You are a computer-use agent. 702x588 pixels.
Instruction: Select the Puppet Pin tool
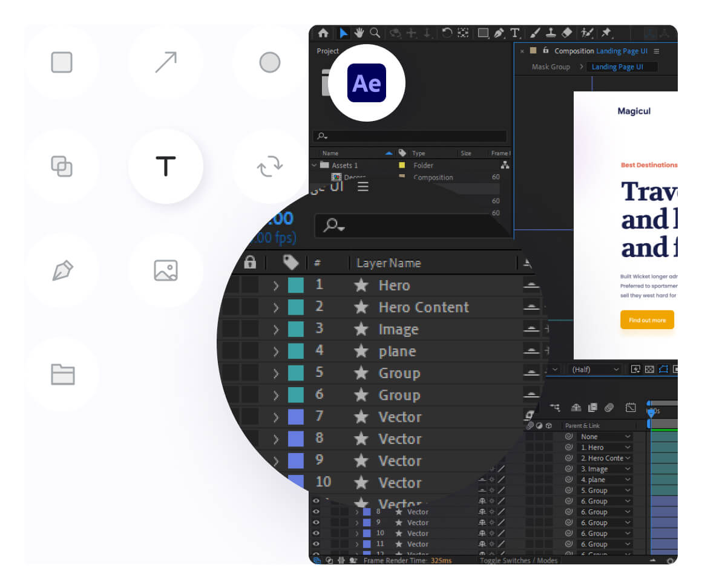[606, 33]
